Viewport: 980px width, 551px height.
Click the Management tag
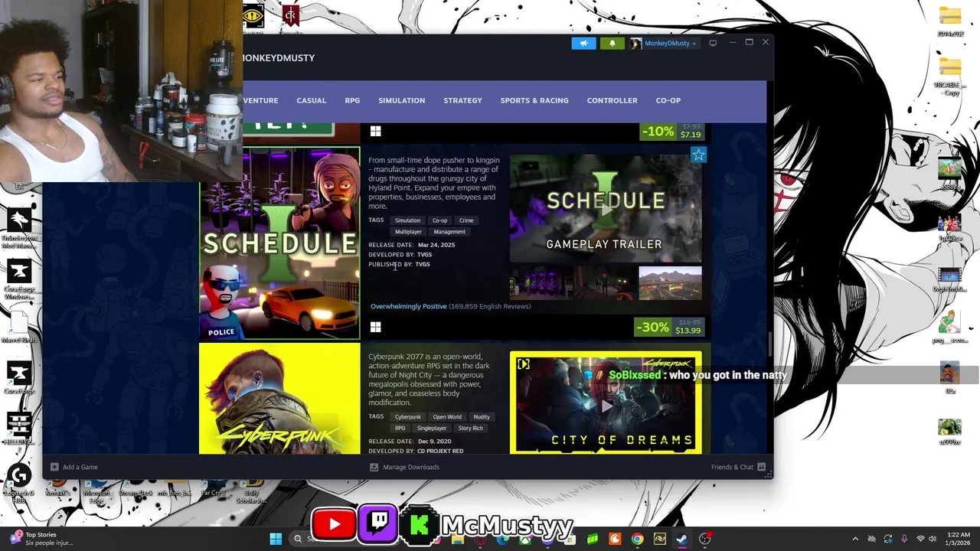click(449, 232)
